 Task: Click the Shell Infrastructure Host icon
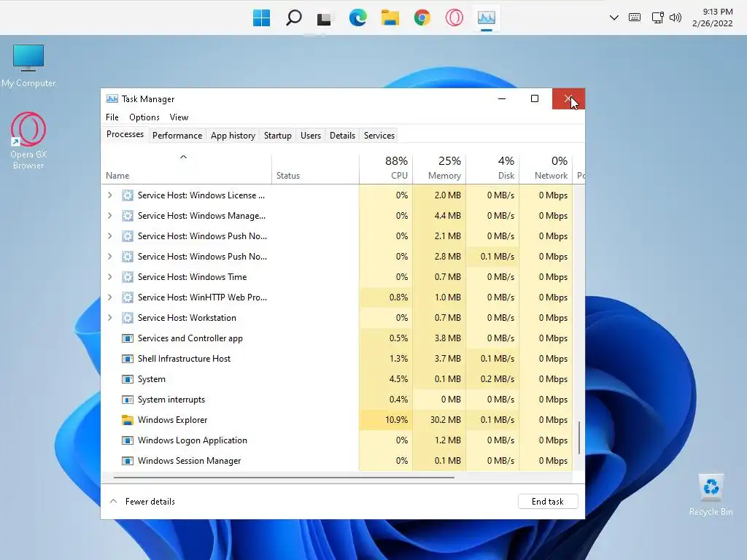127,359
